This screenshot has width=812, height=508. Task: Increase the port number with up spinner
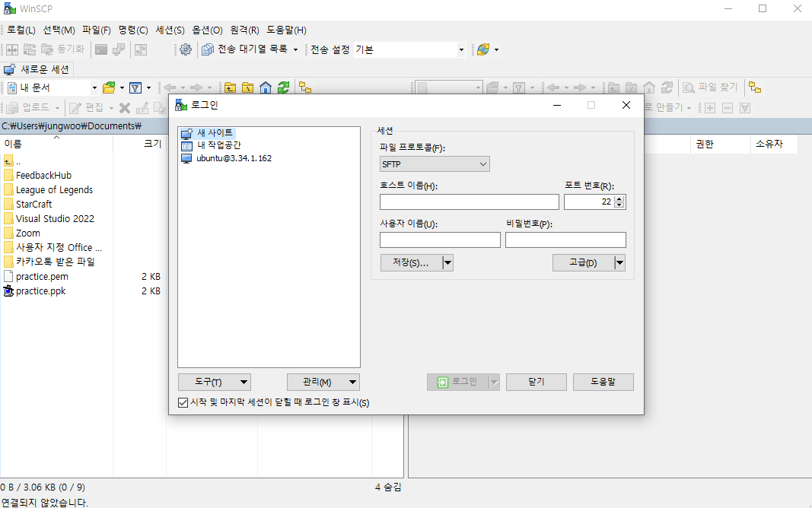[619, 198]
